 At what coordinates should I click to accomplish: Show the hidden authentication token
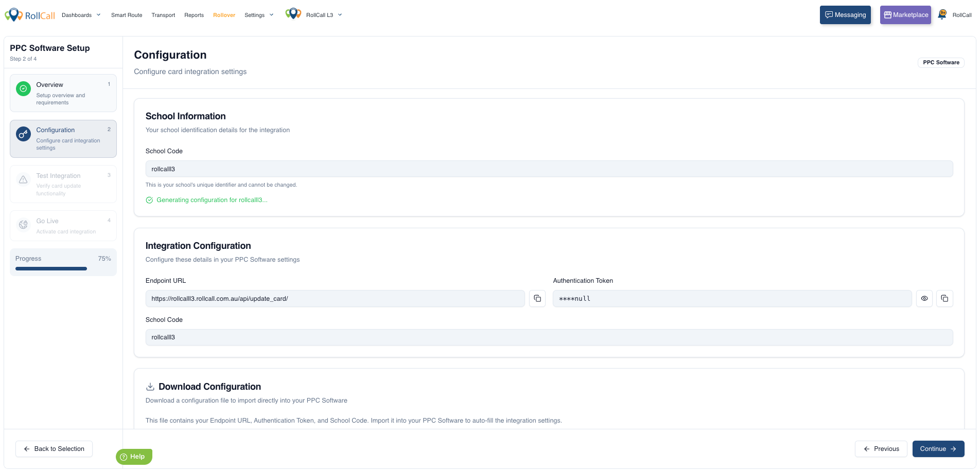(924, 299)
